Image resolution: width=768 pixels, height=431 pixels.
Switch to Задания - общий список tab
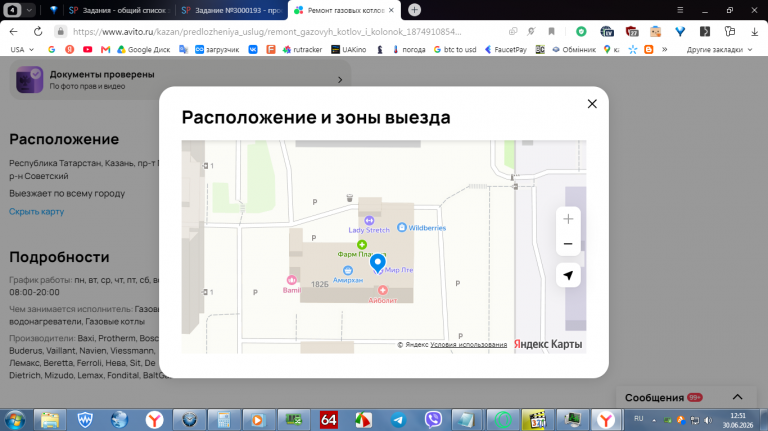pos(120,10)
